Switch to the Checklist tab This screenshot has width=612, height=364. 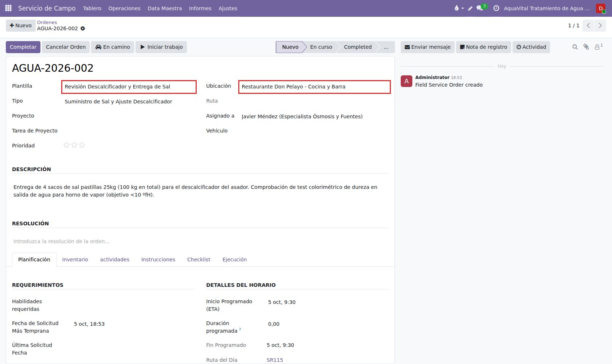point(199,260)
